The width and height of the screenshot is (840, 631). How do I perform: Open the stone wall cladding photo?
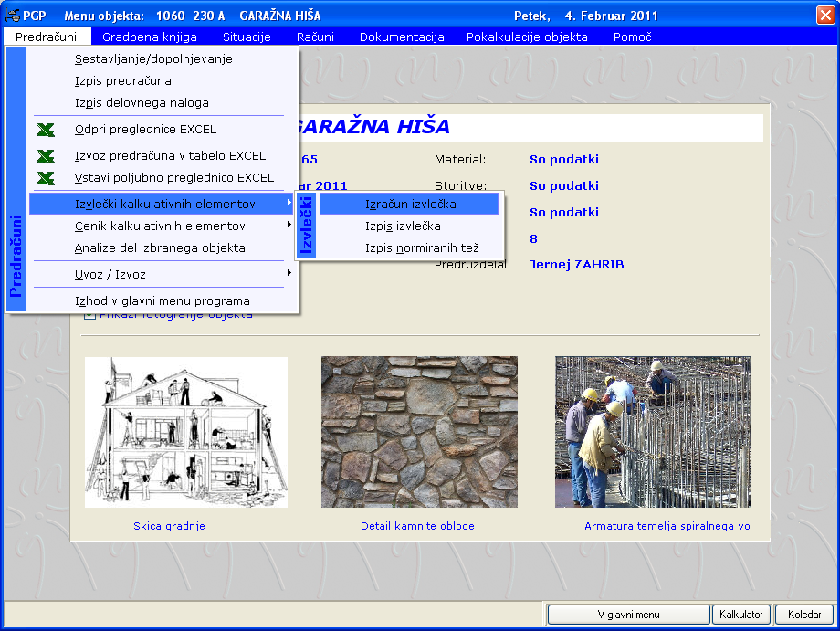[x=419, y=432]
